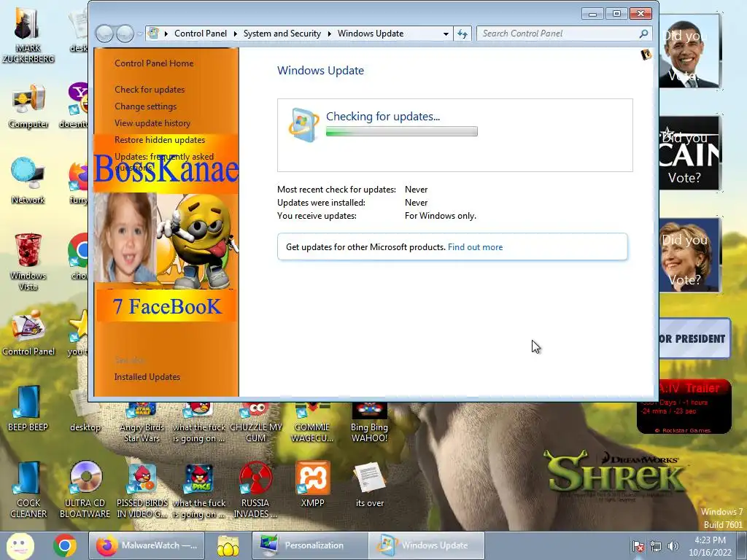Open the pinned folder taskbar icon
This screenshot has height=560, width=747.
click(x=228, y=545)
